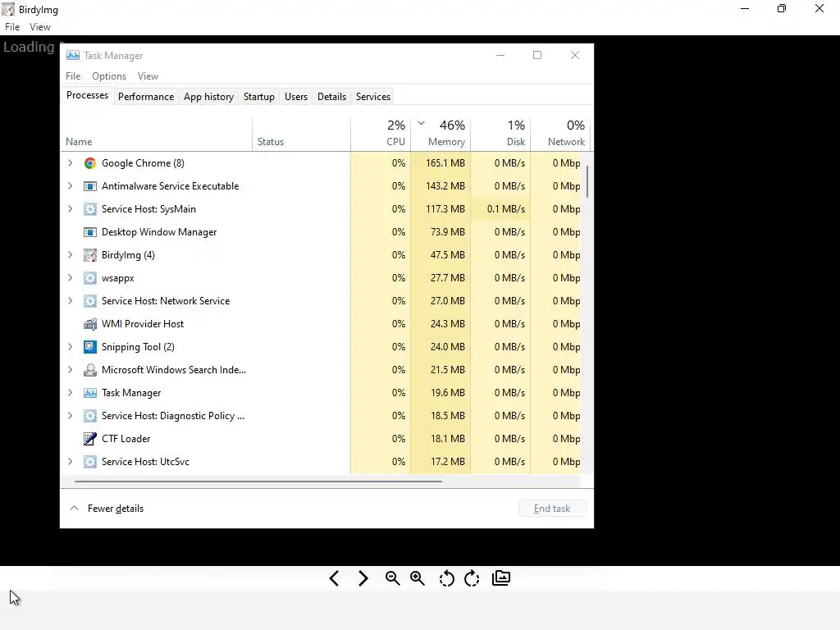Sort by the CPU column header
Screen dimensions: 840x630
[381, 135]
